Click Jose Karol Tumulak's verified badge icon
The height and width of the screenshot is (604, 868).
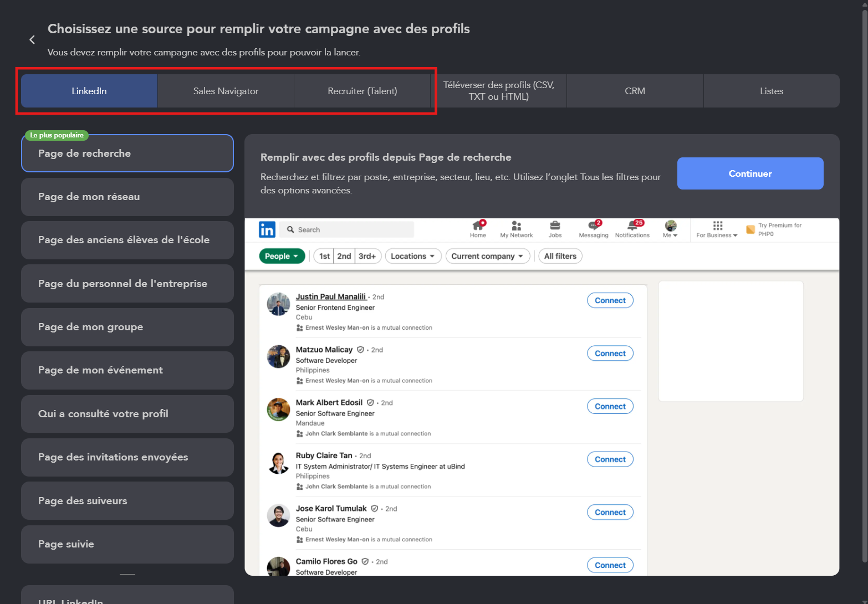tap(375, 509)
